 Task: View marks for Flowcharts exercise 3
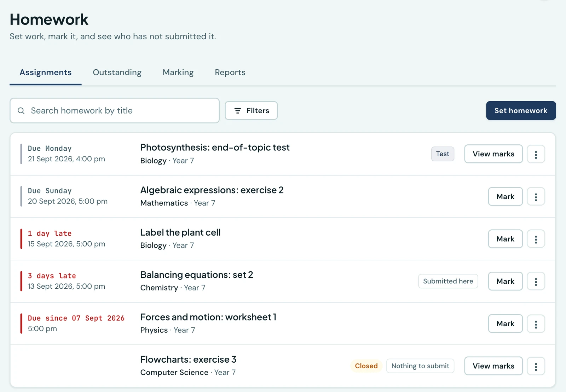(x=493, y=366)
